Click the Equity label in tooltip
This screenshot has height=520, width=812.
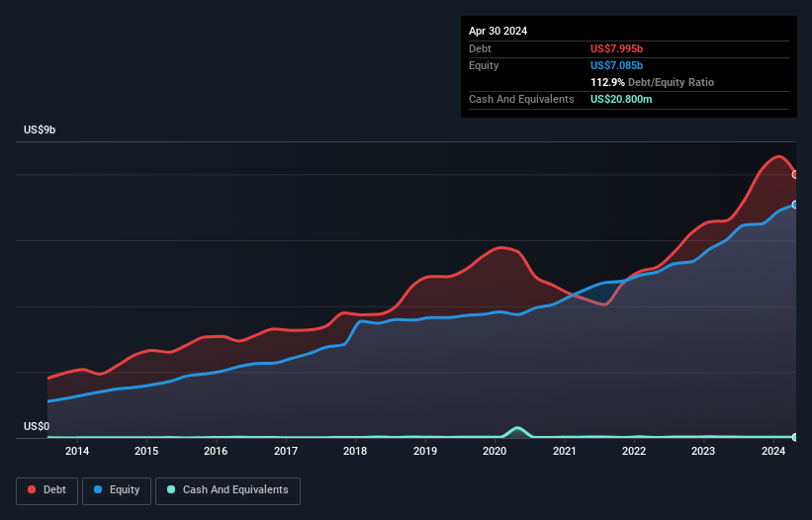click(484, 65)
